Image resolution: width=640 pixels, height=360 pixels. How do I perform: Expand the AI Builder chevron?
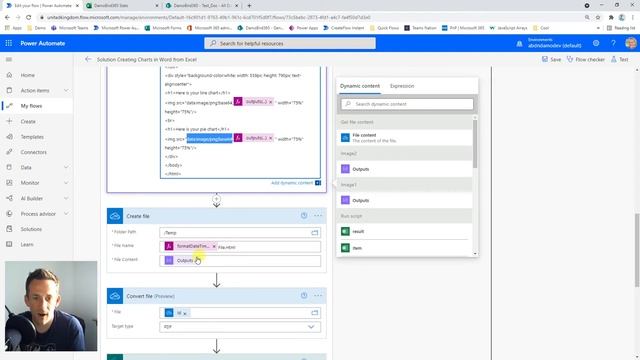(66, 198)
